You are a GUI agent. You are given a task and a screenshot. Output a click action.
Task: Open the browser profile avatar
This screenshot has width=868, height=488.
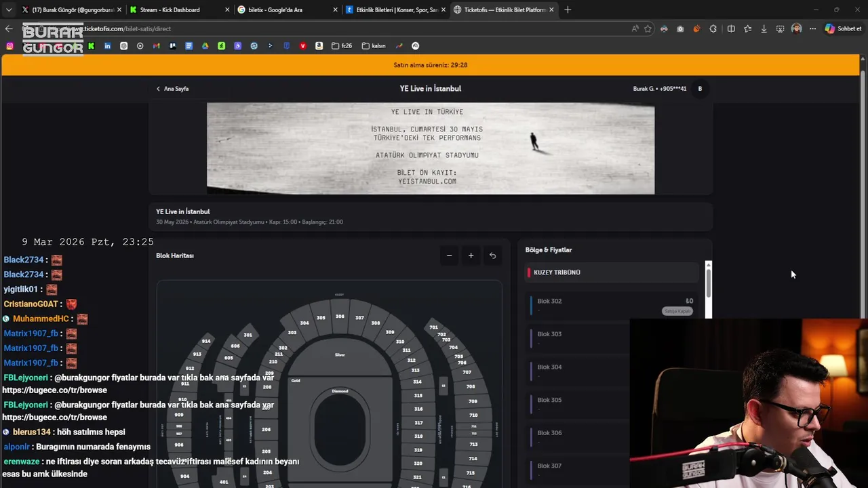(x=796, y=28)
